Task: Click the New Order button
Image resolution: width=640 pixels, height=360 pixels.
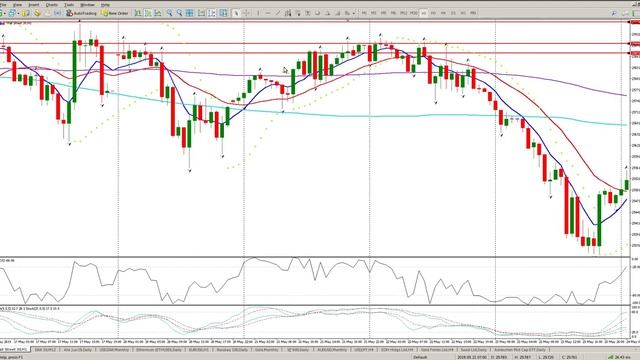Action: [x=115, y=13]
